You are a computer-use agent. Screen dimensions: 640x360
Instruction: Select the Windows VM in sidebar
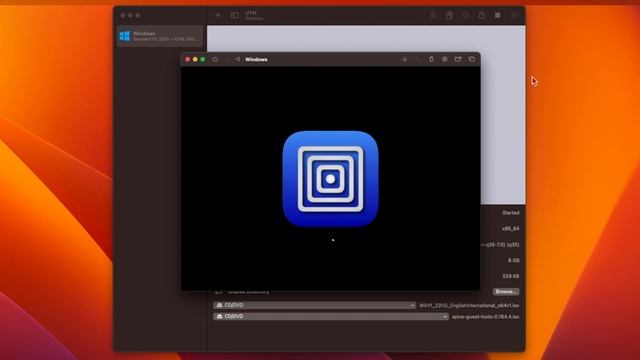160,36
